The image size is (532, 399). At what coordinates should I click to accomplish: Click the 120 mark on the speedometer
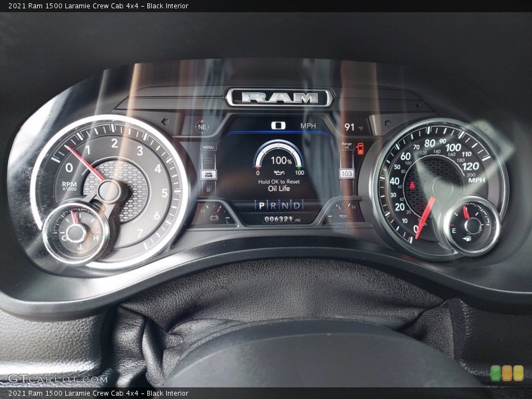pos(470,166)
